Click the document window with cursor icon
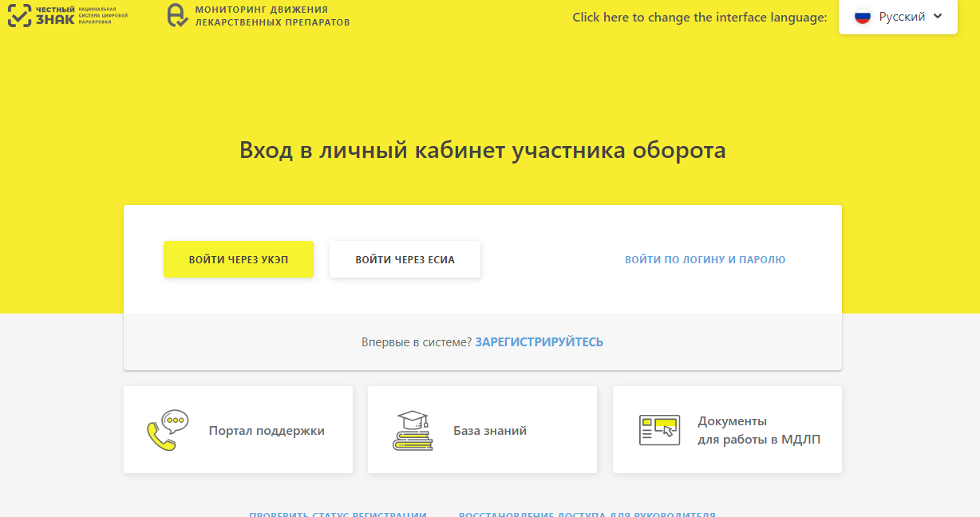The height and width of the screenshot is (517, 980). (658, 430)
